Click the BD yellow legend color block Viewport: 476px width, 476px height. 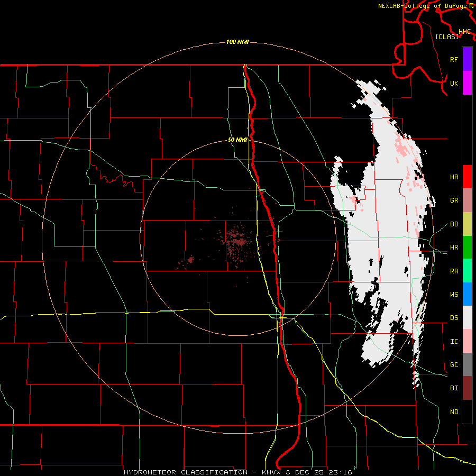click(x=467, y=224)
